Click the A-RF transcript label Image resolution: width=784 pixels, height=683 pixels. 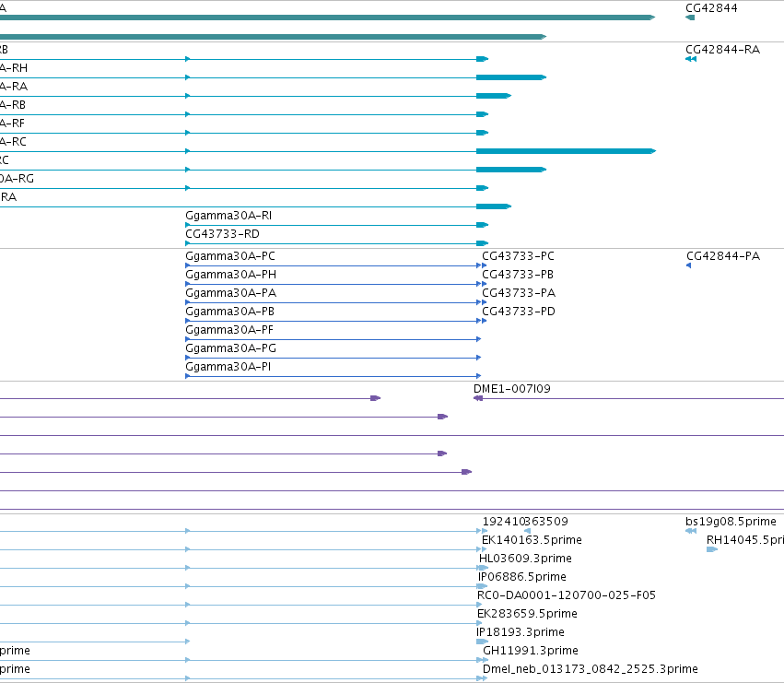pos(12,124)
